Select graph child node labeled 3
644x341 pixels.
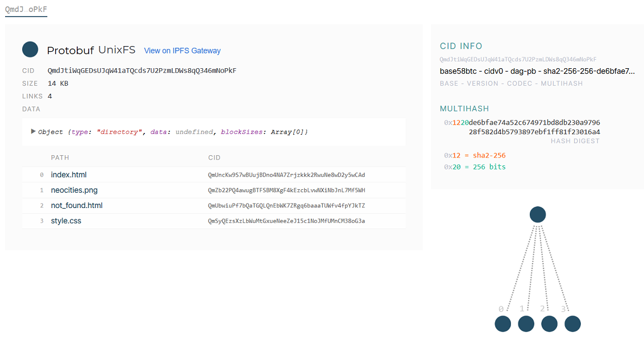click(572, 323)
